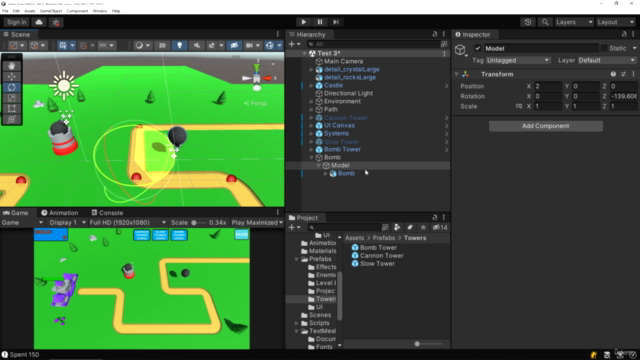This screenshot has height=360, width=640.
Task: Toggle 2D view in Scene toolbar
Action: [x=162, y=45]
